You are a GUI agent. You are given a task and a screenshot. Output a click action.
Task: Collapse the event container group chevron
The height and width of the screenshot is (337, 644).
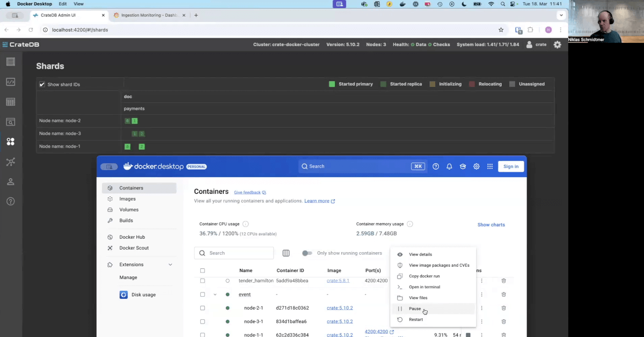(215, 295)
